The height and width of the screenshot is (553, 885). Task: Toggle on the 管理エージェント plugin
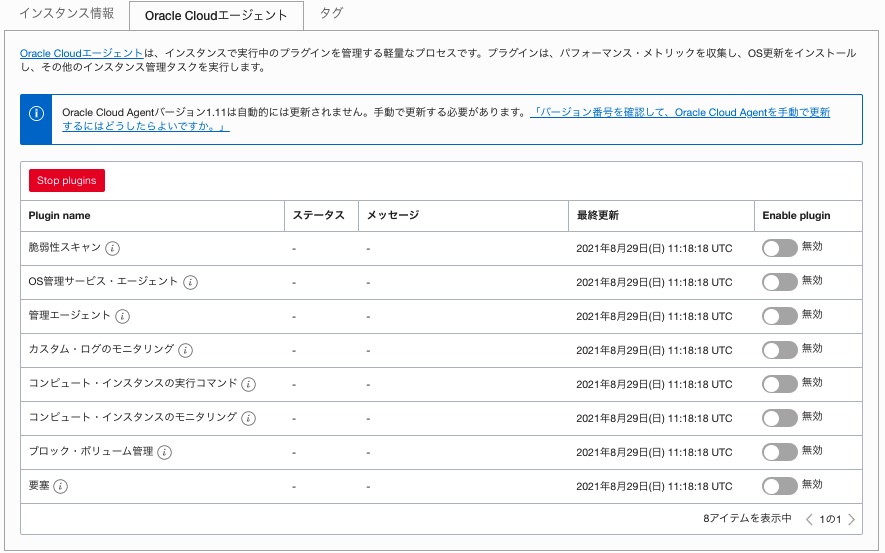(779, 316)
